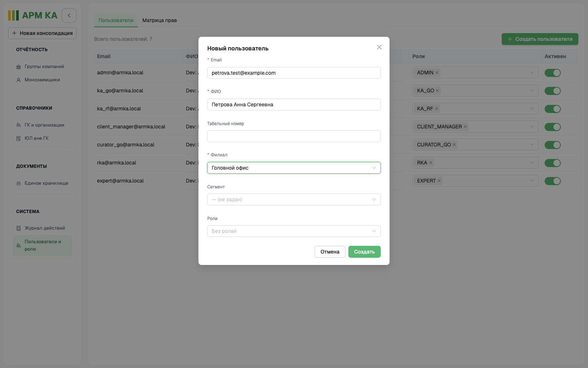
Task: Expand roles dropdown for admin@armka.local
Action: (x=532, y=72)
